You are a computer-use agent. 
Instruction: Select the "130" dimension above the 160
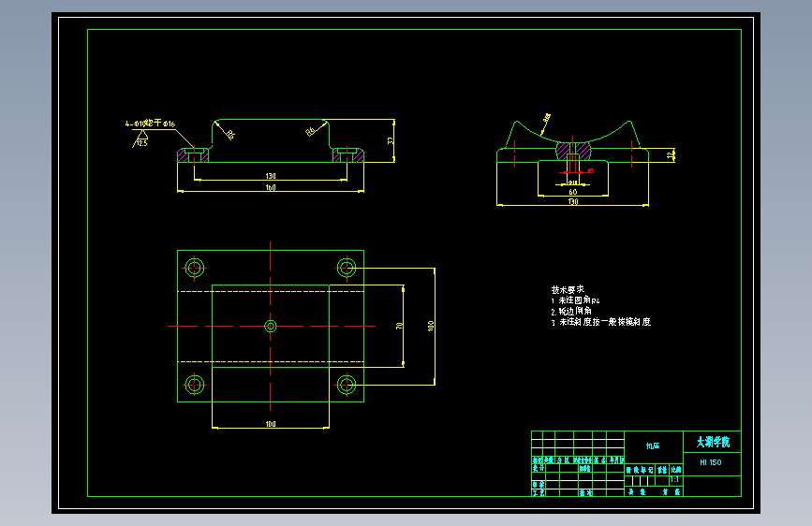coord(271,176)
